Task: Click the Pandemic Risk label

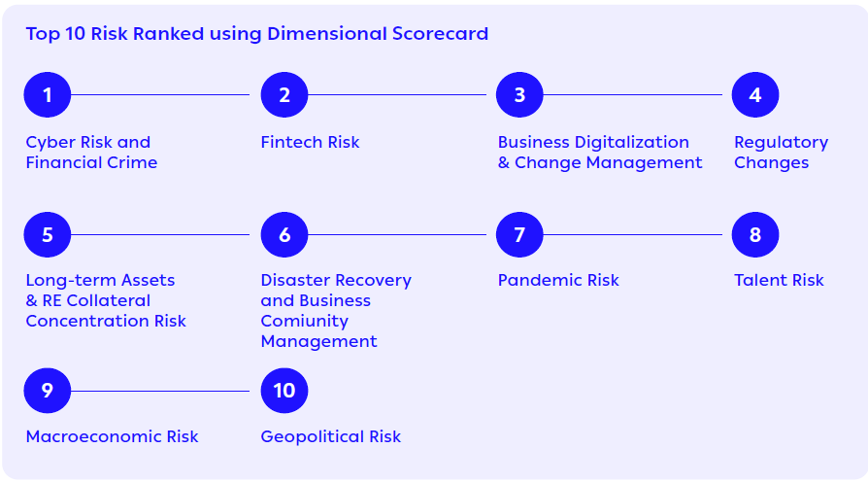Action: coord(558,280)
